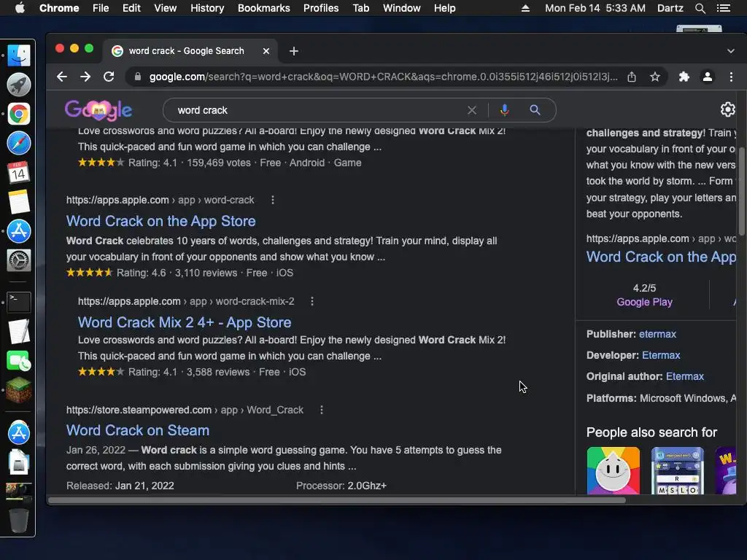Reload the Google search page
Viewport: 747px width, 560px height.
(109, 77)
